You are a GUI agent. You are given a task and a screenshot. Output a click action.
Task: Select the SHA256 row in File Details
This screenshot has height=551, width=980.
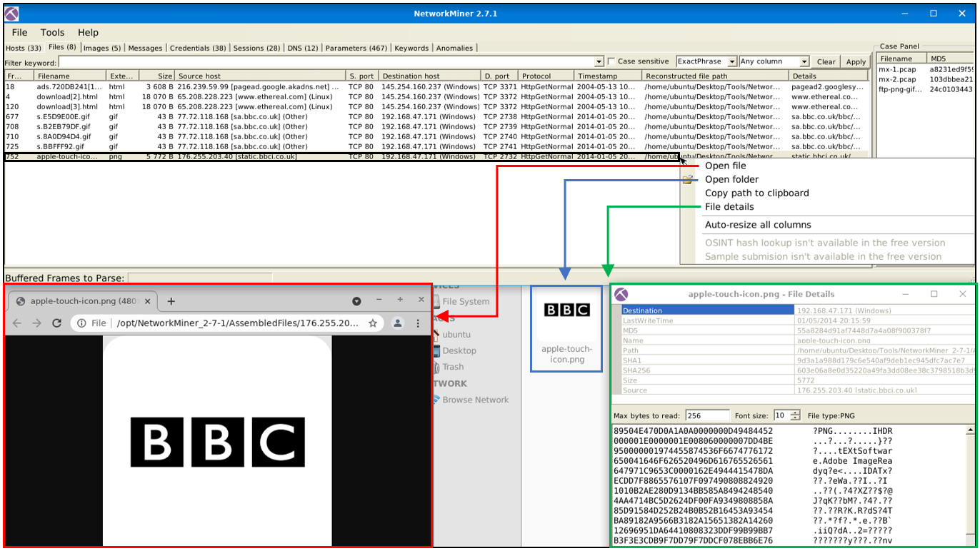[x=797, y=370]
